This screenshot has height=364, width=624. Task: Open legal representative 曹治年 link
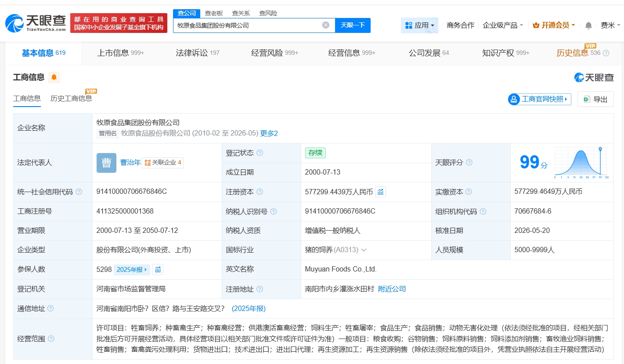click(x=130, y=162)
